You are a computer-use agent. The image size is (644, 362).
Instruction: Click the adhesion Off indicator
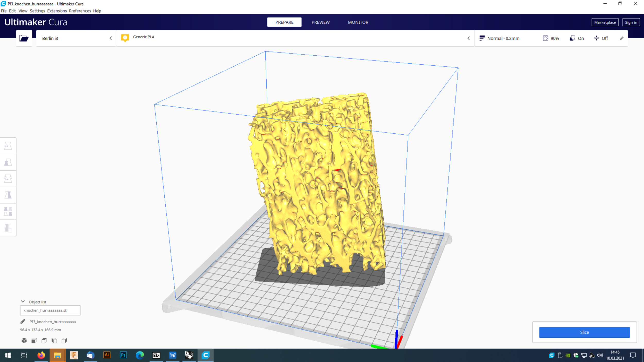coord(601,38)
